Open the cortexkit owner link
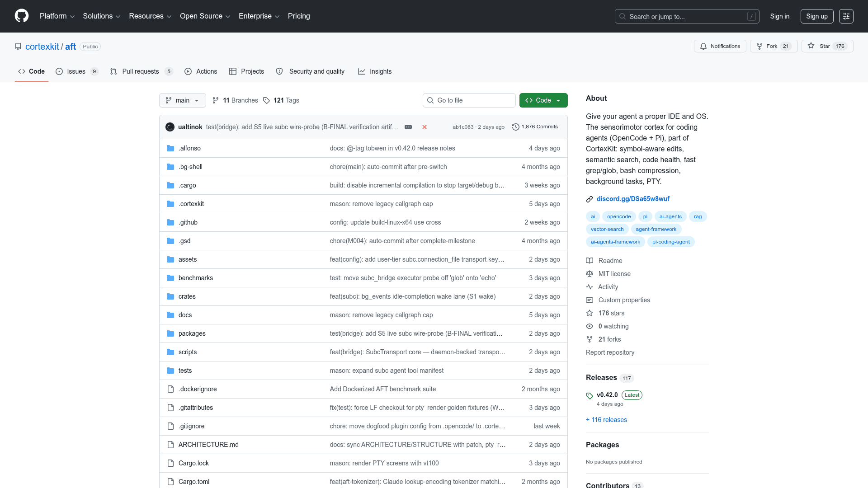The height and width of the screenshot is (488, 868). click(x=42, y=47)
